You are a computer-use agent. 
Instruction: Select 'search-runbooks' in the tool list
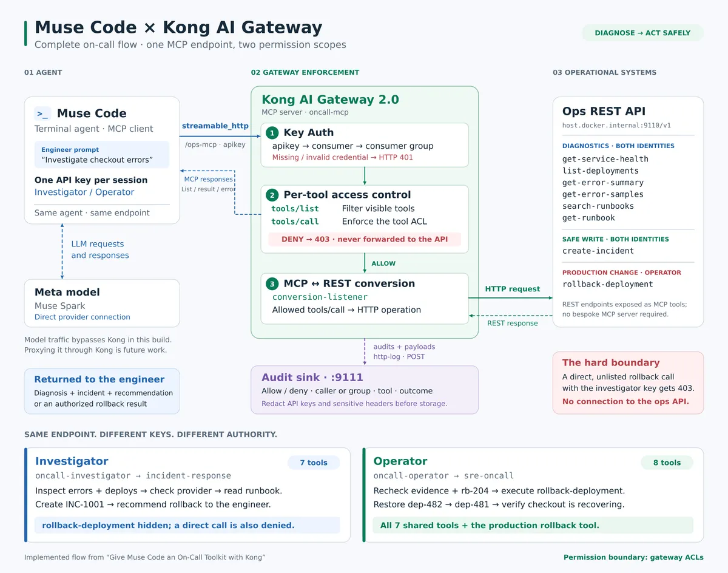pos(598,206)
